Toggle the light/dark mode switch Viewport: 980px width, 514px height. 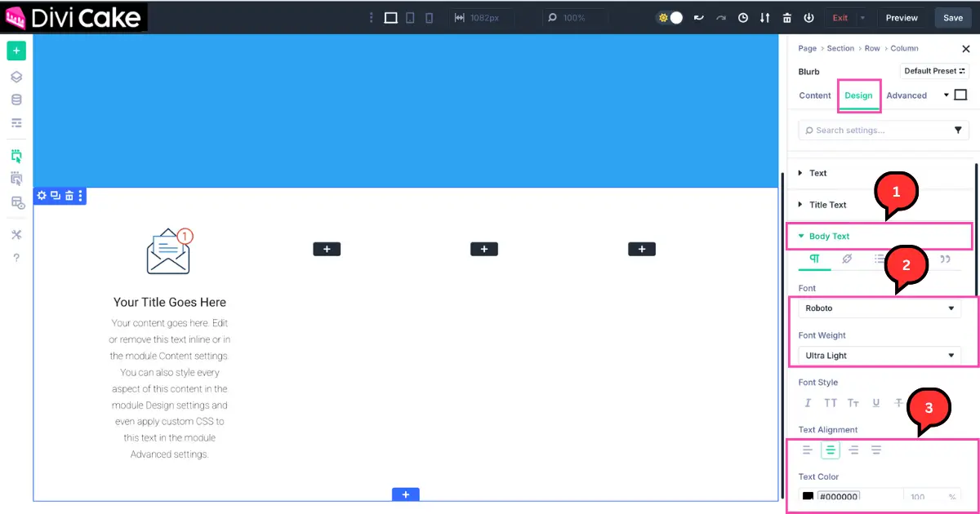click(x=670, y=18)
